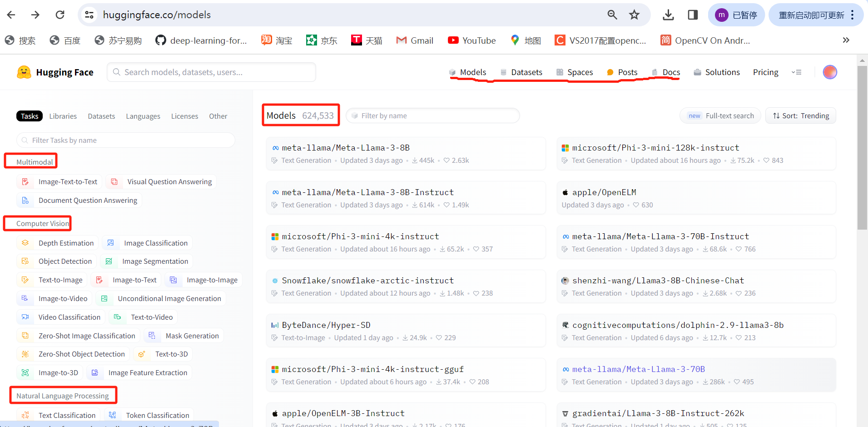Open the microsoft/Phi-3-mini-128k-instruct model
The image size is (868, 427).
pyautogui.click(x=696, y=154)
